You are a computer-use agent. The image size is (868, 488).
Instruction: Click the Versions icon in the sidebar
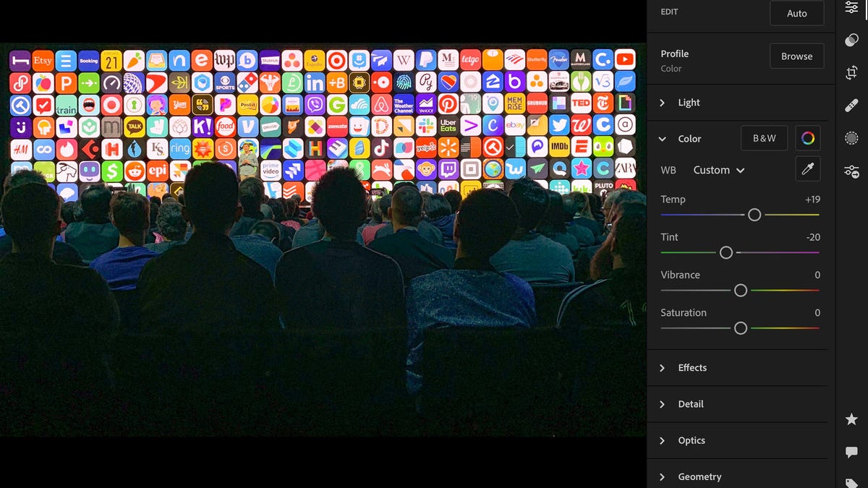click(851, 171)
